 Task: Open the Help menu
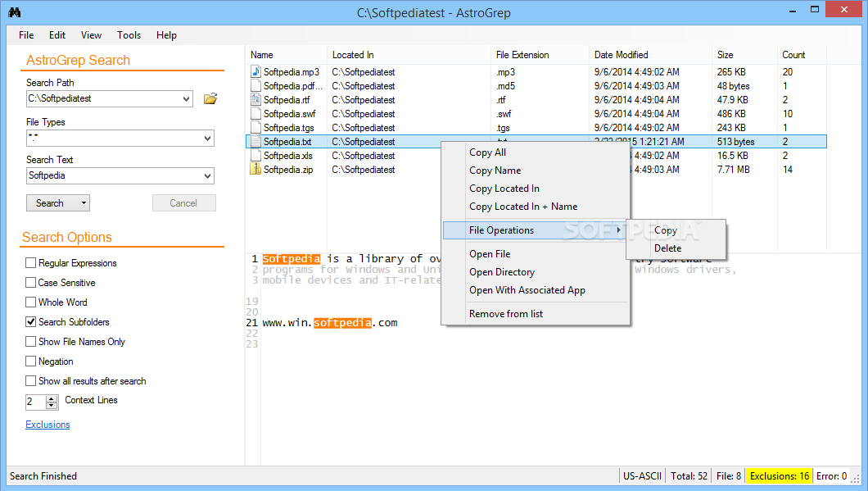pyautogui.click(x=166, y=35)
